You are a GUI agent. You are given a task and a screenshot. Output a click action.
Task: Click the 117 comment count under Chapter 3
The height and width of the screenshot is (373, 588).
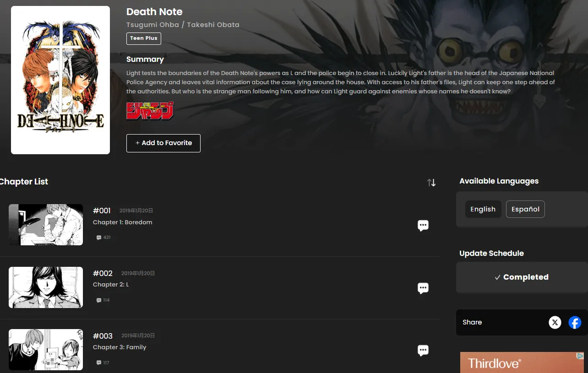(x=103, y=363)
